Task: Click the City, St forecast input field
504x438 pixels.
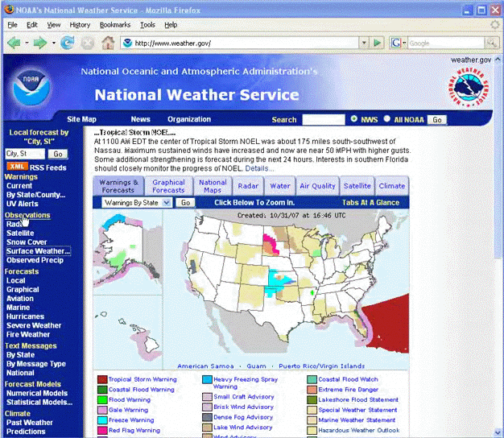Action: coord(25,154)
